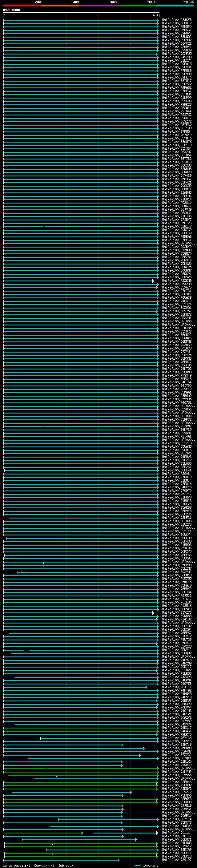Select the UniRef100_Q5B3S7 label
The width and height of the screenshot is (197, 868).
point(177,179)
